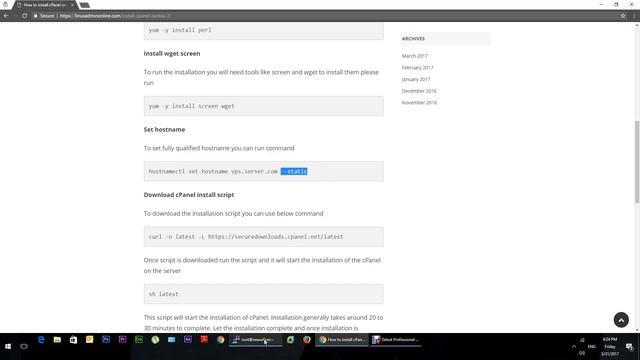Open the March 2017 archive link
640x360 pixels.
(415, 56)
